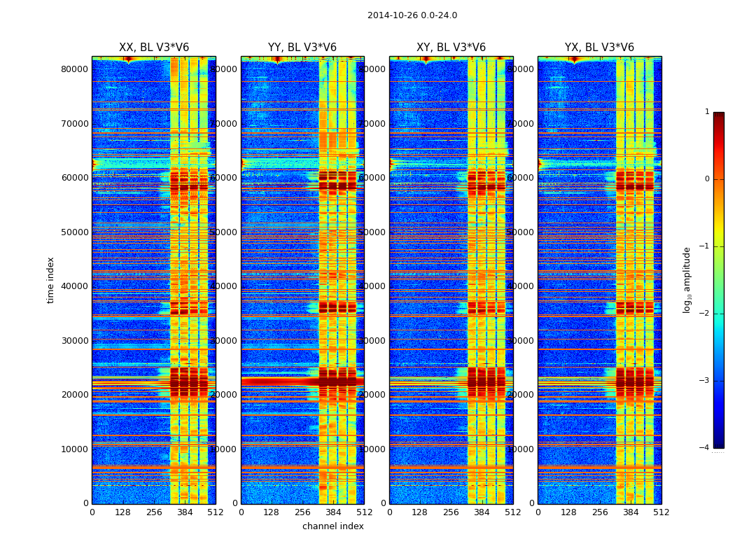Image resolution: width=735 pixels, height=560 pixels.
Task: Click the 80000 tick on XX panel y-axis
Action: [x=75, y=69]
